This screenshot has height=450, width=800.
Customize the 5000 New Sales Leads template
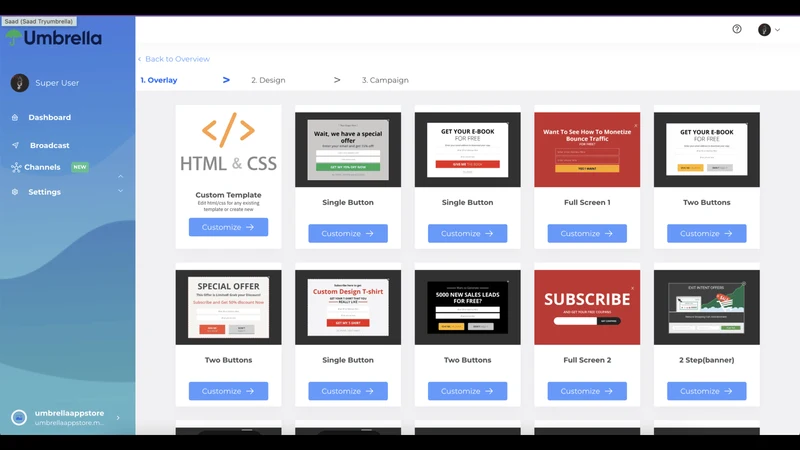467,391
